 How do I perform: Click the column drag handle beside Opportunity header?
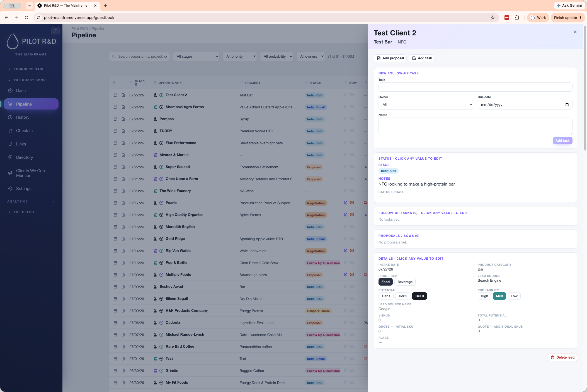(155, 83)
